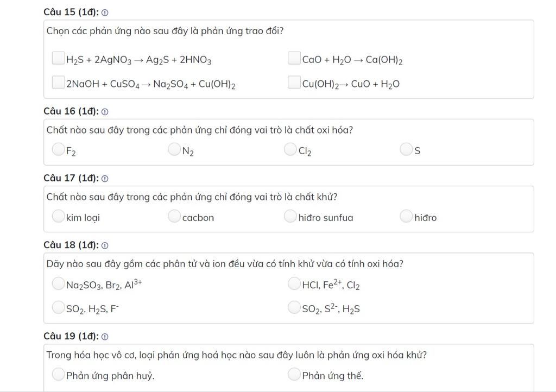
Task: Select the kim loại option
Action: (58, 216)
